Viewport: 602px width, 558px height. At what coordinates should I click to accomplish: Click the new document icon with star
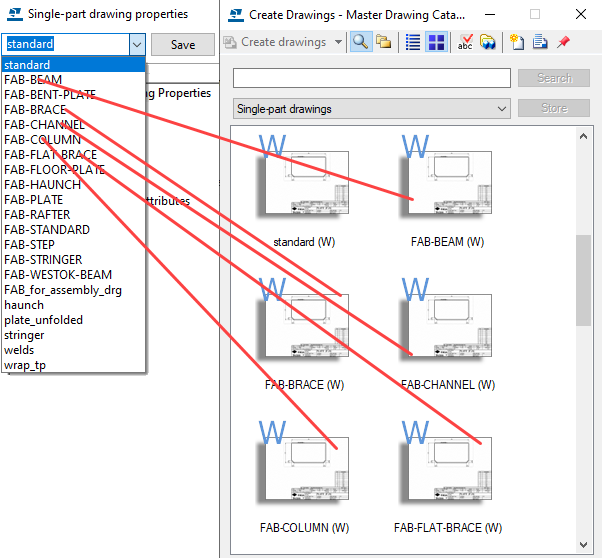coord(517,42)
